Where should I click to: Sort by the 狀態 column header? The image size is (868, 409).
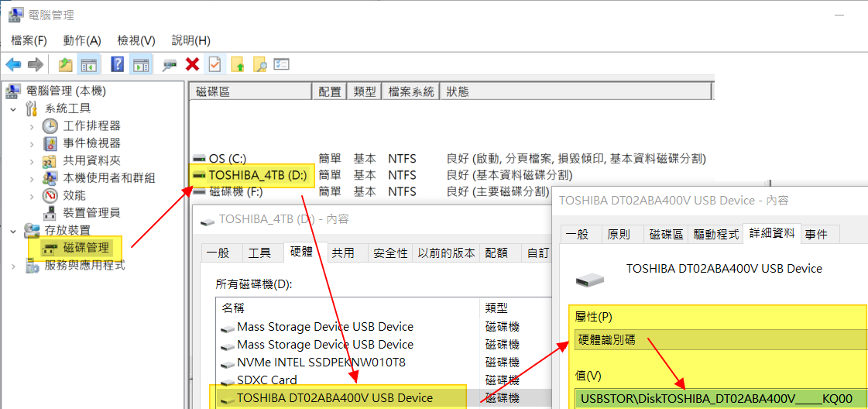coord(575,91)
